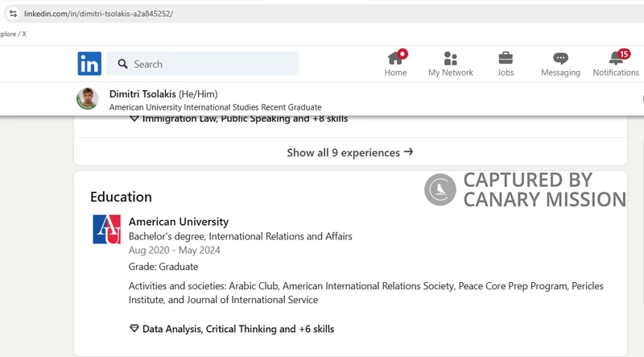Viewport: 644px width, 357px height.
Task: Open Dimitri Tsolakis profile photo thumbnail
Action: (x=88, y=98)
